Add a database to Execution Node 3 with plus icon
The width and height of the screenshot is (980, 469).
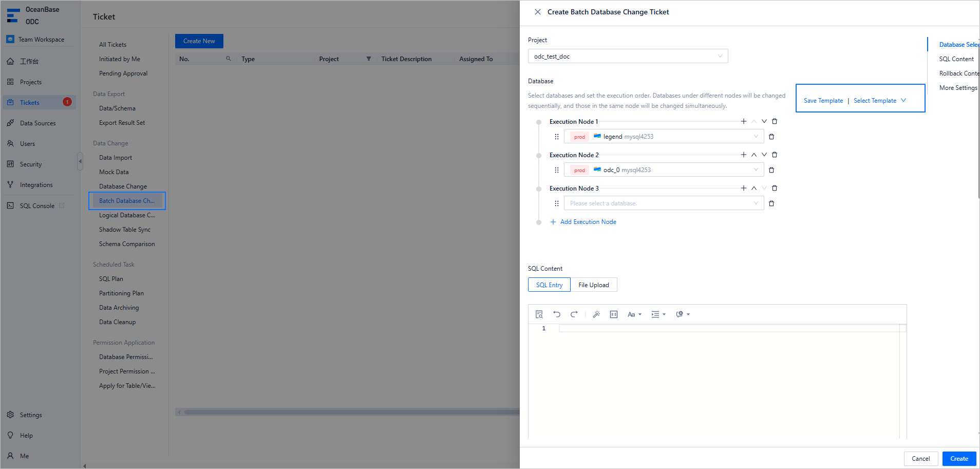point(743,189)
